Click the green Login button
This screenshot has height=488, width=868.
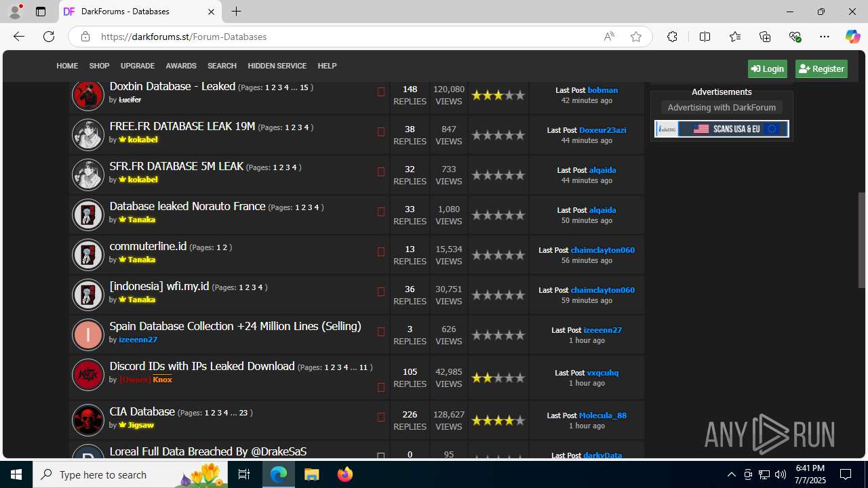pos(768,68)
